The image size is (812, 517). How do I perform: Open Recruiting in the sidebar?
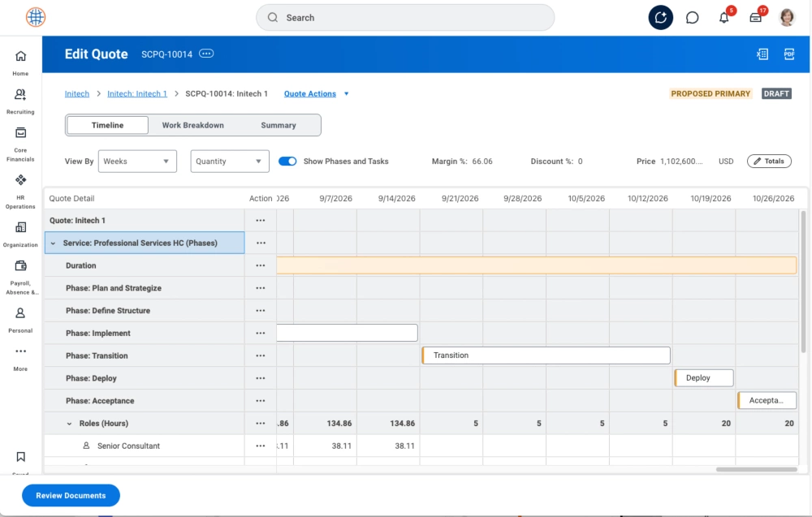[x=20, y=101]
